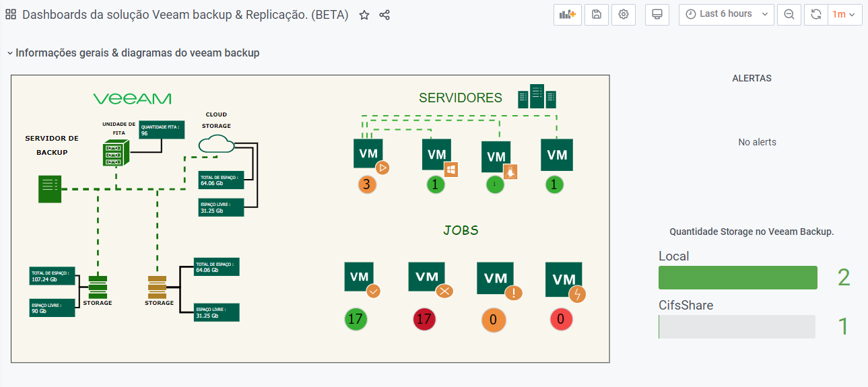
Task: Click the green Local storage bar
Action: 737,277
